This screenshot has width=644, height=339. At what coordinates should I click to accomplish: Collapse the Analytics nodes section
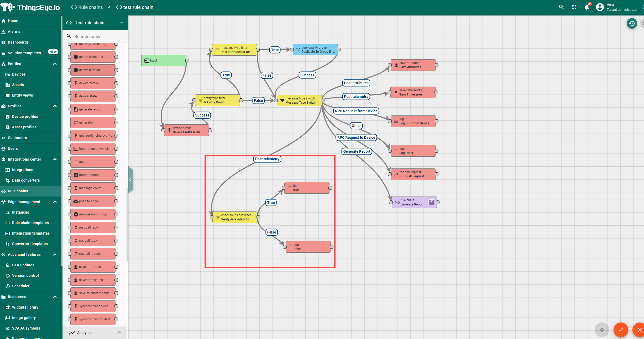coord(119,332)
